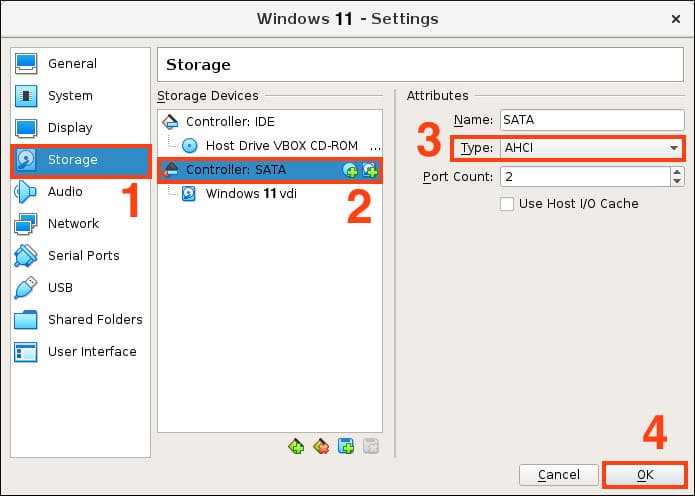Click the General category icon

pyautogui.click(x=27, y=64)
